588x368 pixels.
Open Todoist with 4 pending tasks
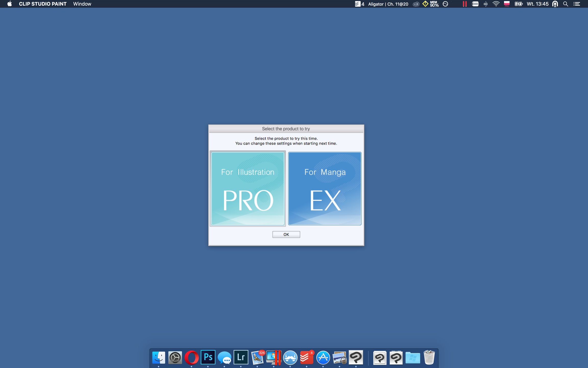tap(306, 357)
